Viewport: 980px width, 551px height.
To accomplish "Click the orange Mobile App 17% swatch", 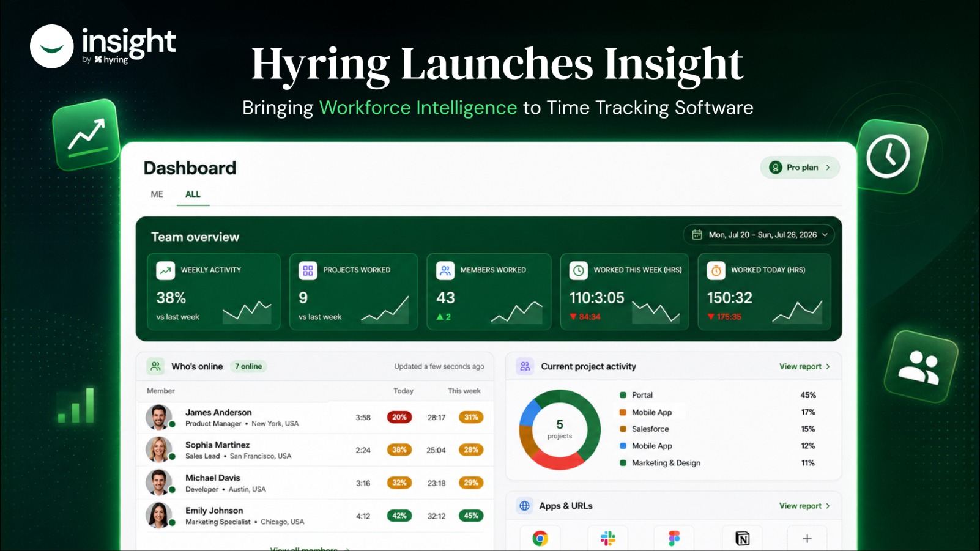I will coord(623,412).
